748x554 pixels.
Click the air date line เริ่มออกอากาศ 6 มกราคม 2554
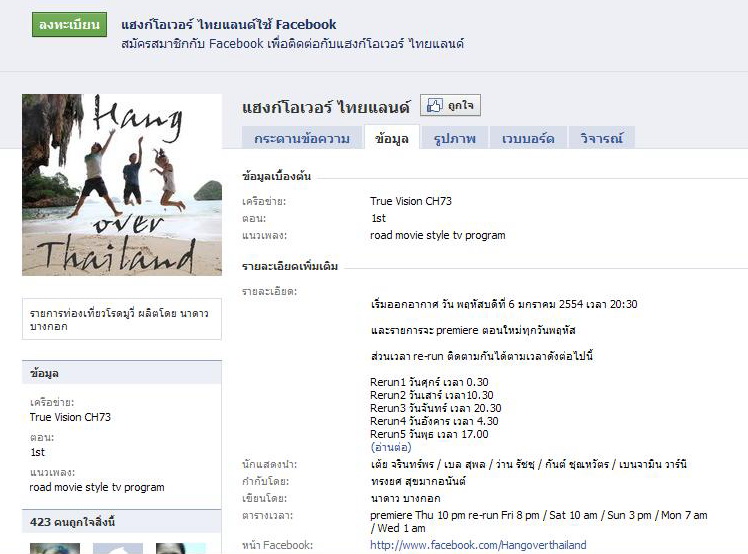point(504,304)
